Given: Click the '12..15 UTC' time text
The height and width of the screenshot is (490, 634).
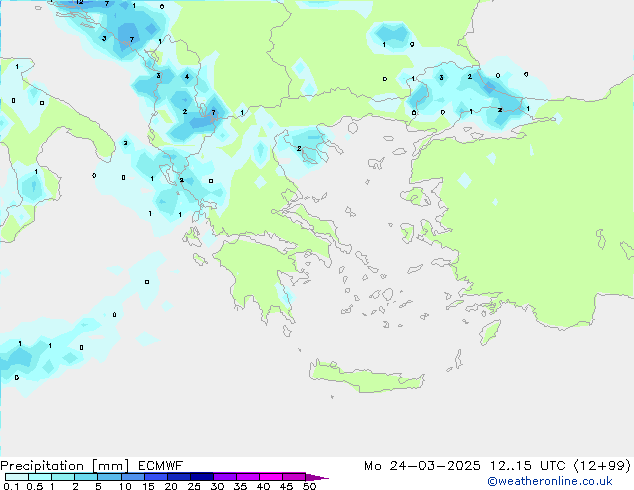Looking at the screenshot, I should coord(527,466).
